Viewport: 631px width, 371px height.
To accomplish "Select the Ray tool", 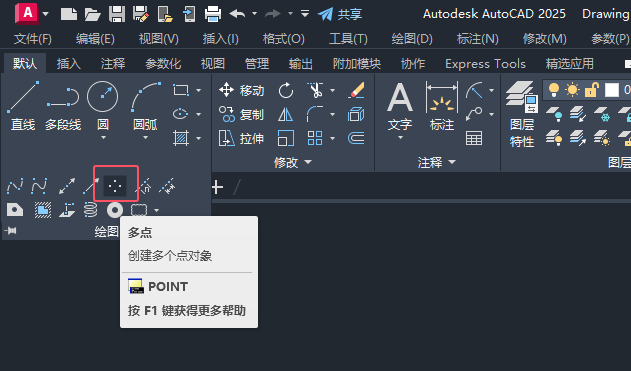I will pos(91,186).
